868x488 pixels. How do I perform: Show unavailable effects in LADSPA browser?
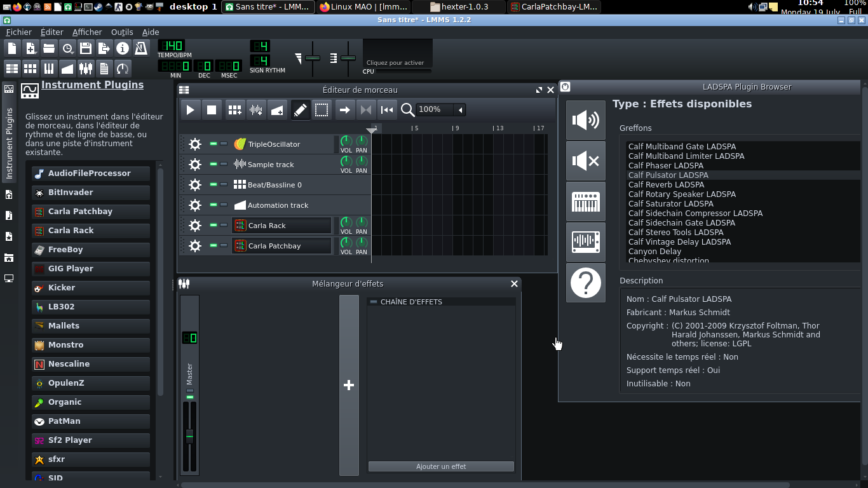[585, 161]
